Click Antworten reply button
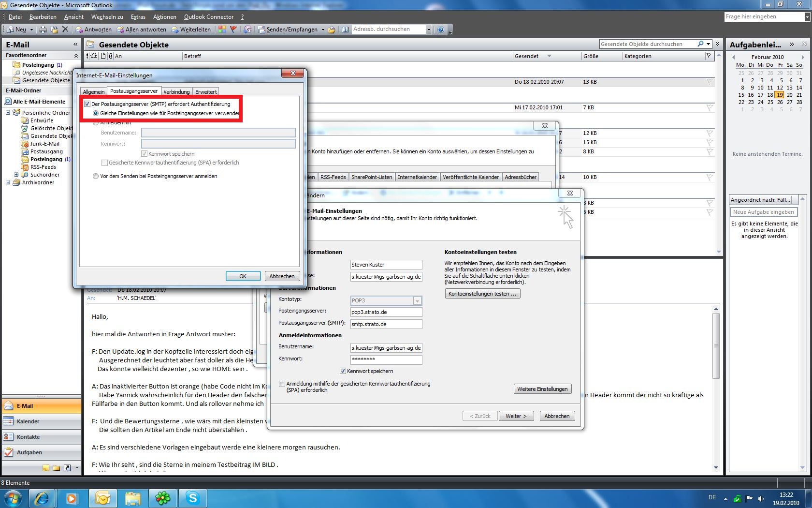This screenshot has width=812, height=508. [94, 30]
